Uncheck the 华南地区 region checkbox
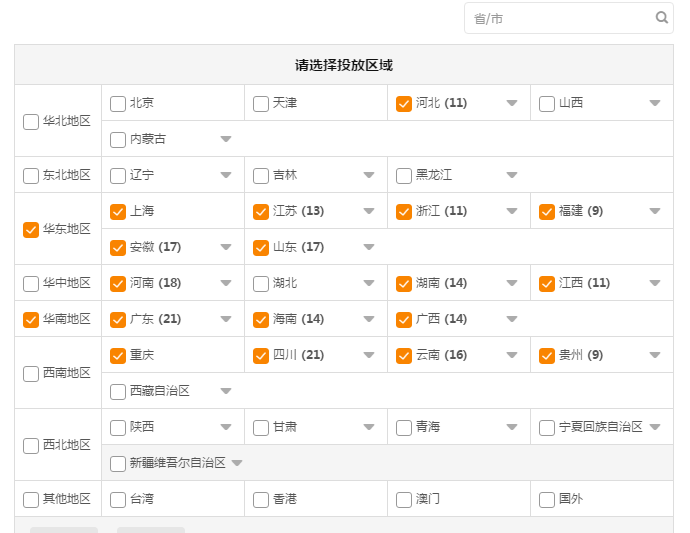The width and height of the screenshot is (690, 533). tap(31, 319)
